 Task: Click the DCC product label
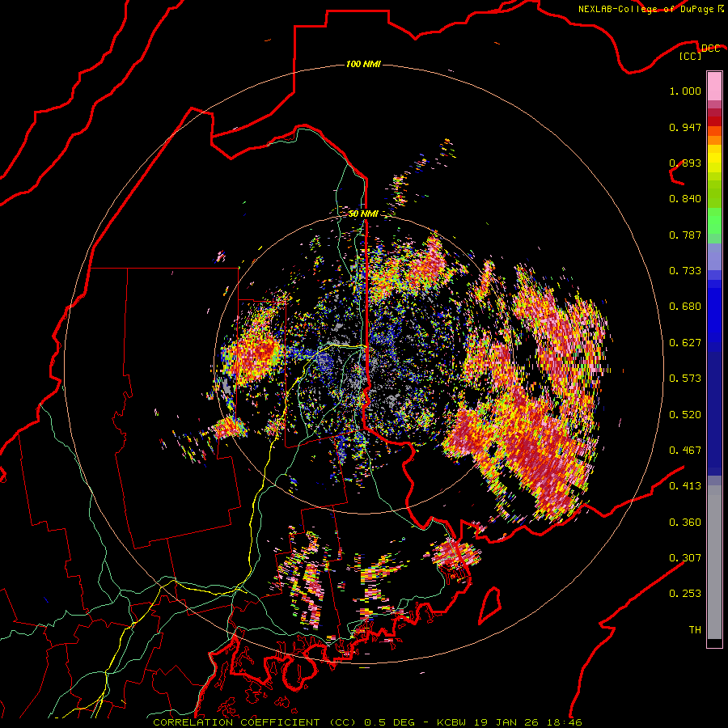[711, 48]
